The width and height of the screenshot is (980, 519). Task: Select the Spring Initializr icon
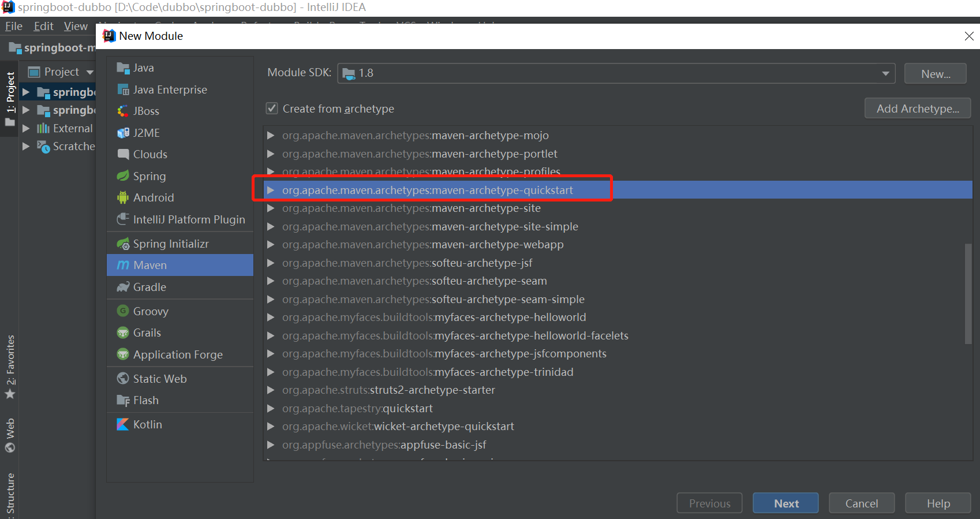123,244
